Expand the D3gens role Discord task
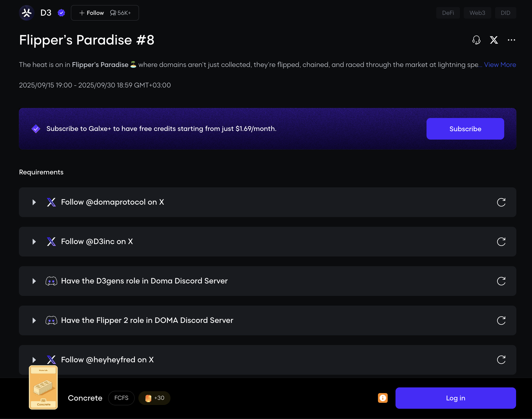Screen dimensions: 532x419 pos(34,281)
